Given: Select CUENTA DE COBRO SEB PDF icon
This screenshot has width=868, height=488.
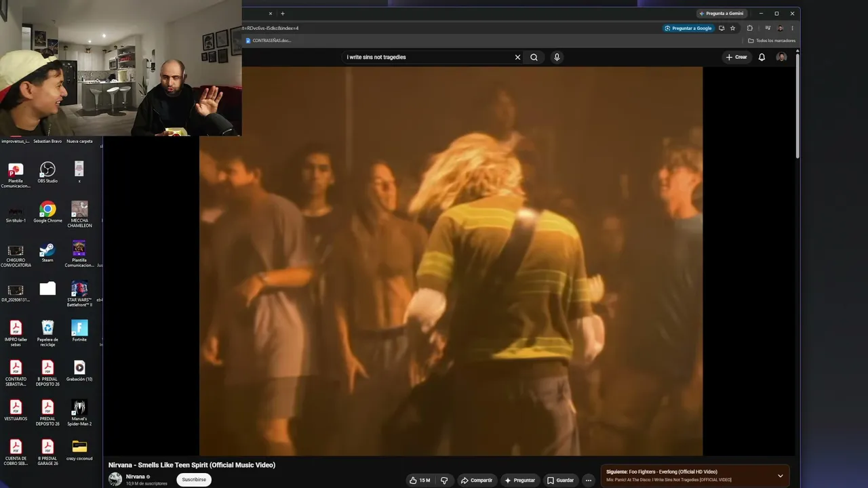Looking at the screenshot, I should tap(16, 452).
